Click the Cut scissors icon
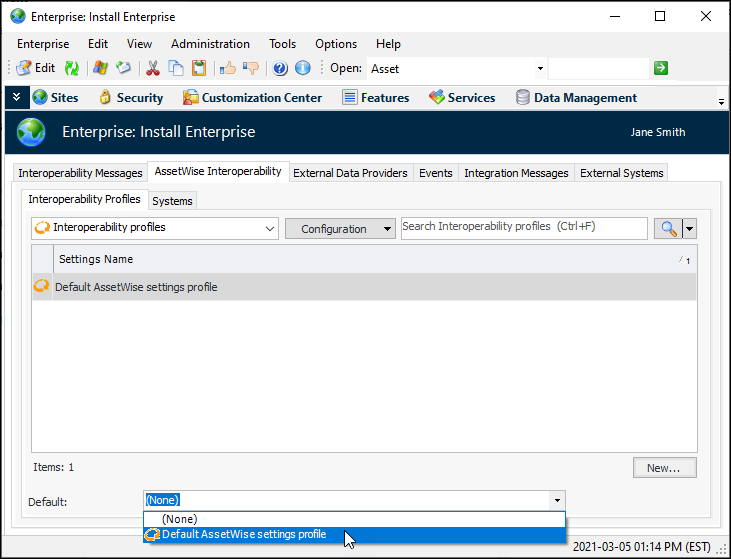The width and height of the screenshot is (731, 559). click(152, 68)
